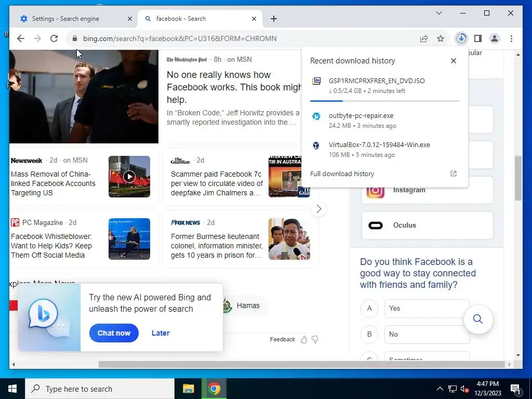Viewport: 532px width, 399px height.
Task: Click the Oculus logo icon
Action: coord(376,225)
